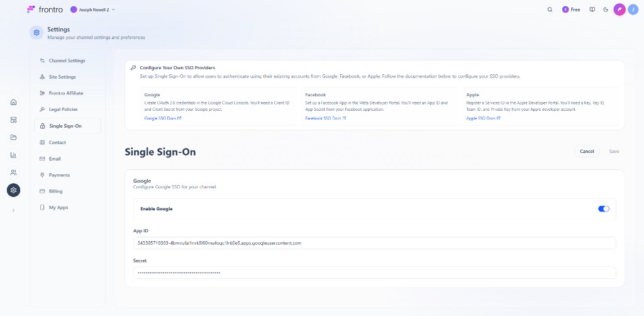Switch to dark mode moon icon
Image resolution: width=644 pixels, height=316 pixels.
(x=606, y=9)
